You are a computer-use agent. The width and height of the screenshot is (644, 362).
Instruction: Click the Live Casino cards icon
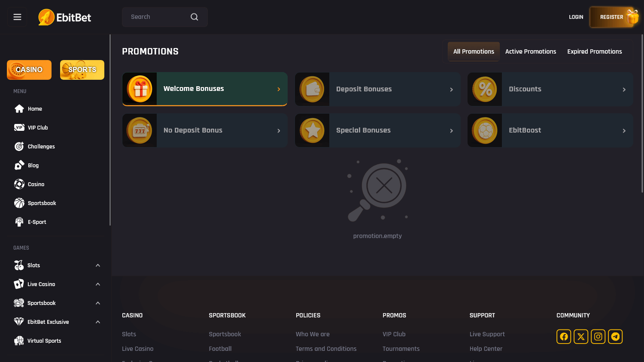click(19, 284)
